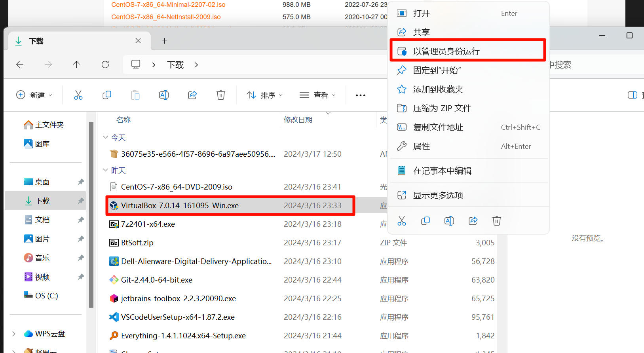Open 图片 in navigation pane

37,239
